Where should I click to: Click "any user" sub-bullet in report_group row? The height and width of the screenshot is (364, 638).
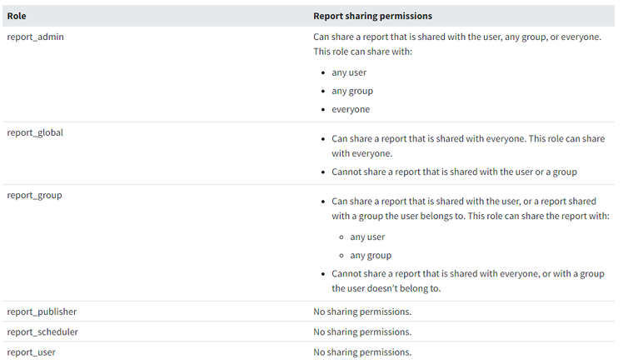367,237
